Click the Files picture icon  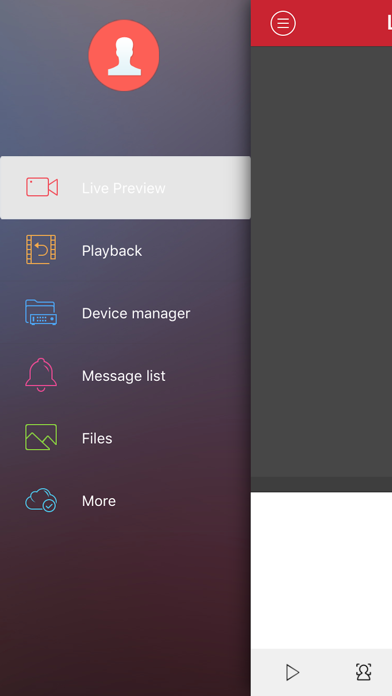[x=41, y=437]
